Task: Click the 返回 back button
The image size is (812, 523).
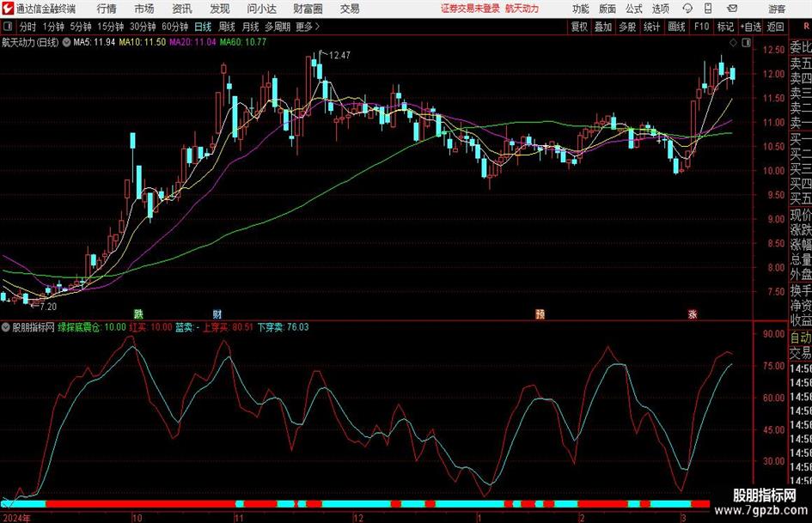Action: [775, 27]
